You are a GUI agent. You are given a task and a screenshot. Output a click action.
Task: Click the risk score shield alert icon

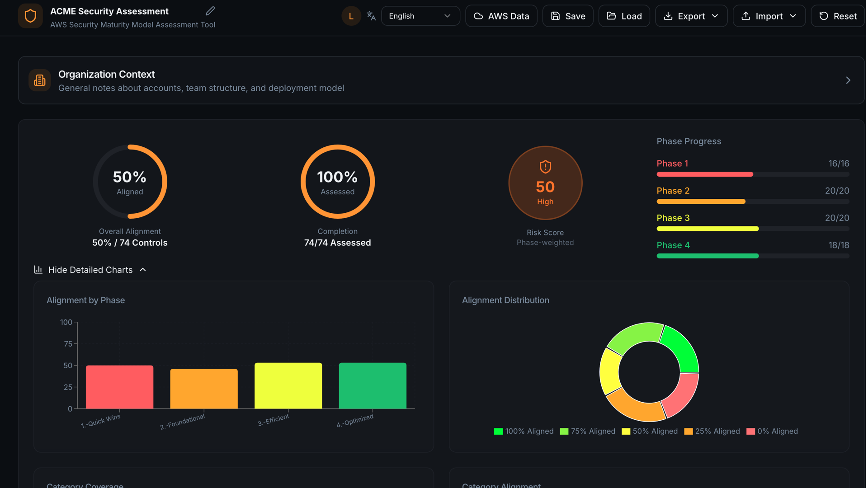pos(546,167)
